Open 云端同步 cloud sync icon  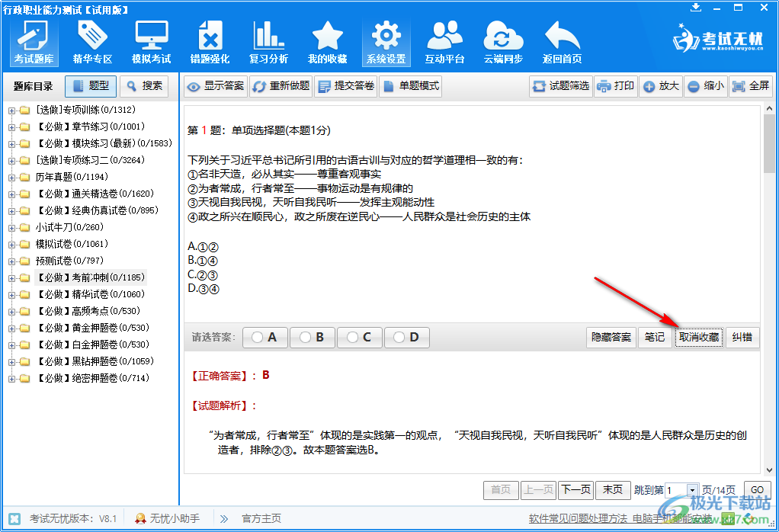503,42
